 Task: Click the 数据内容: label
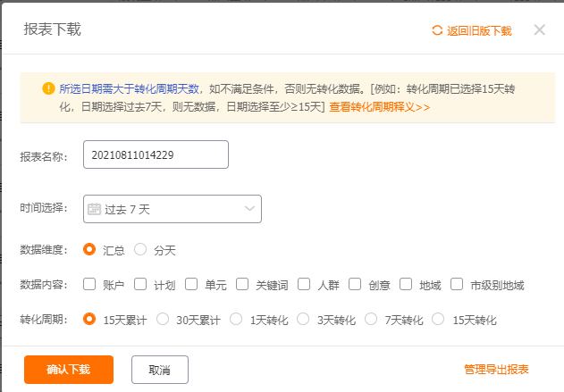click(x=44, y=285)
